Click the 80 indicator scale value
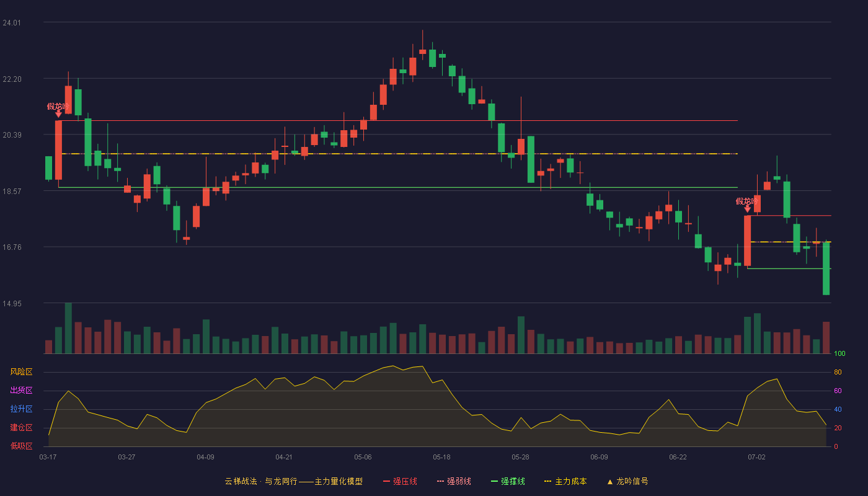This screenshot has width=868, height=496. [838, 373]
